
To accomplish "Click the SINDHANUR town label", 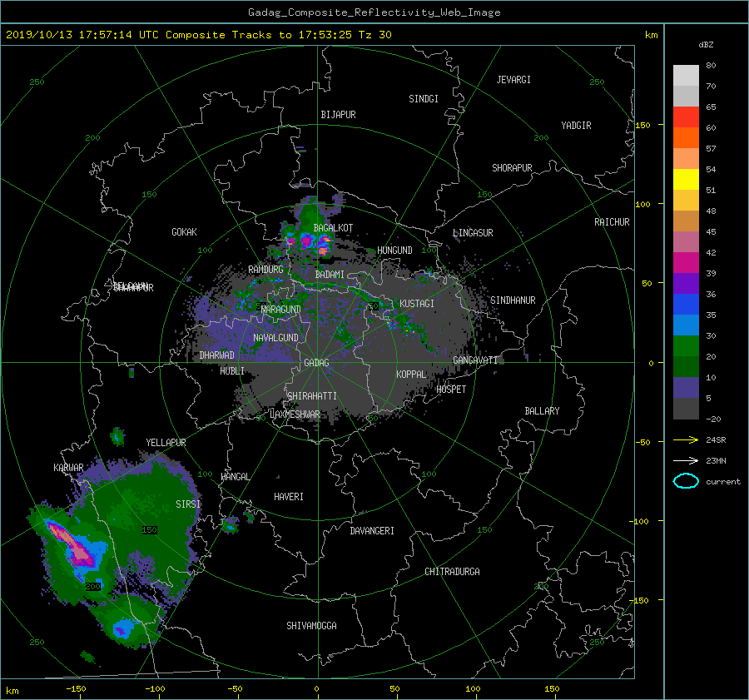I will (x=513, y=300).
